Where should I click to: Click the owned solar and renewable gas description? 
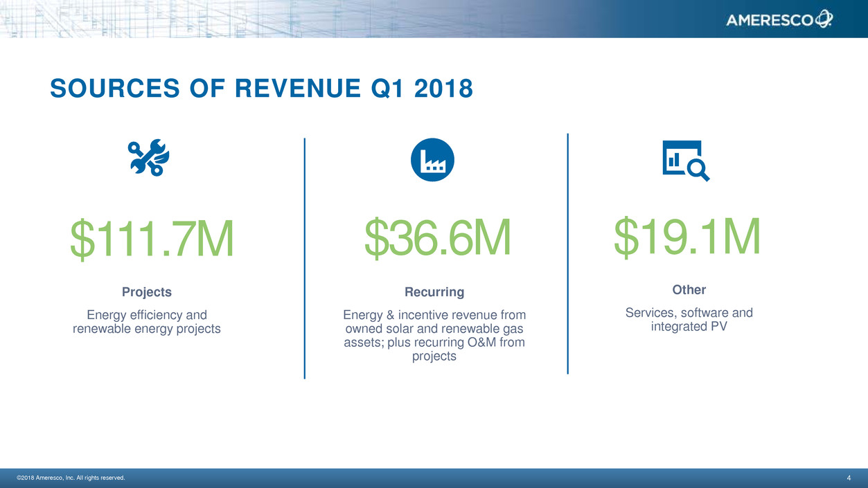(x=434, y=336)
